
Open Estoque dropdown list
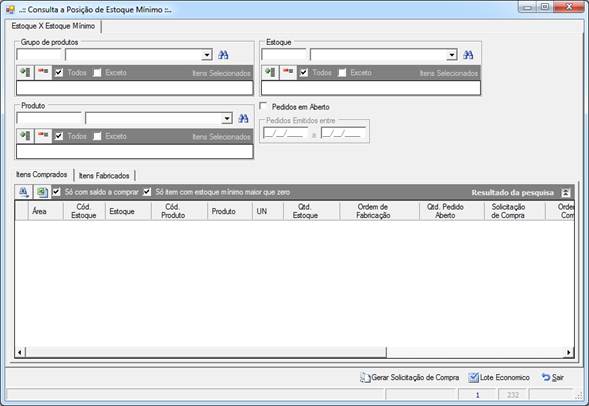452,55
